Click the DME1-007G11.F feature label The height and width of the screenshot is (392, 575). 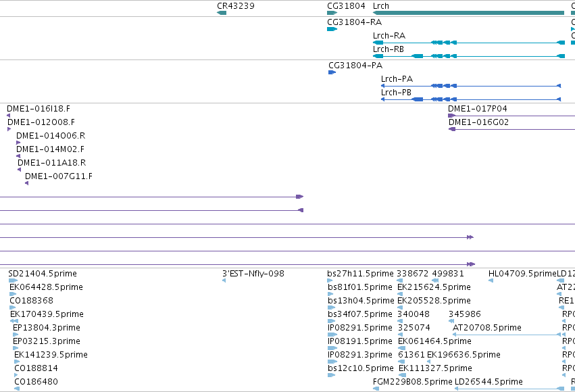coord(59,176)
